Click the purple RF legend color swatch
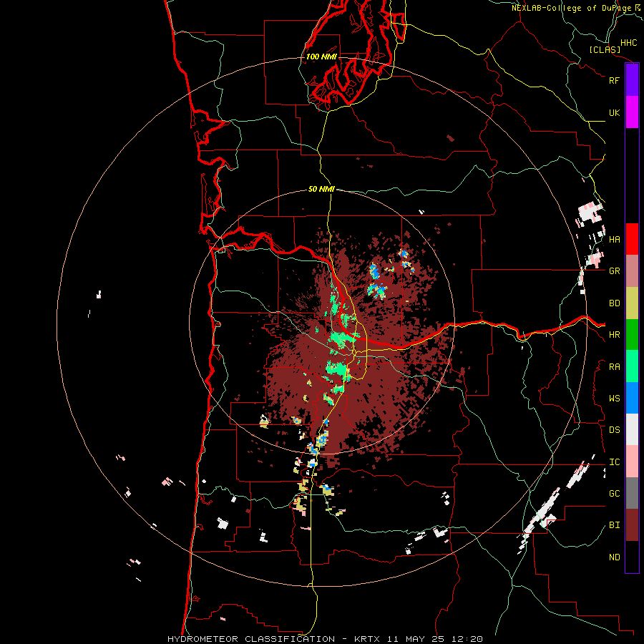Viewport: 644px width, 644px height. (632, 80)
